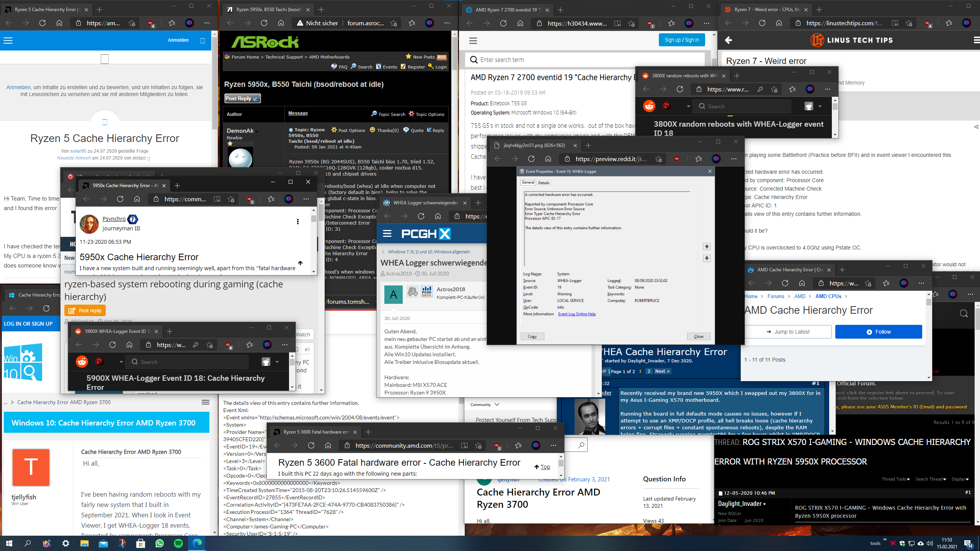Open WhatsApp from the taskbar
Screen dimensions: 980x551
click(160, 543)
